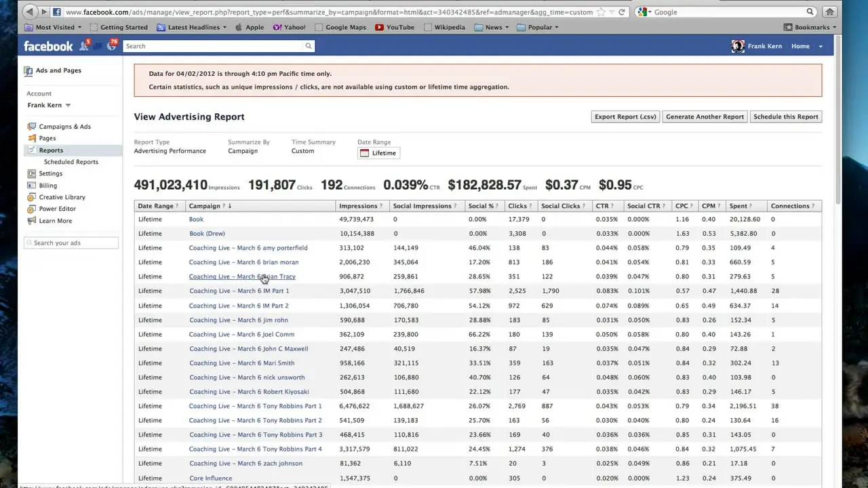Open the Book (Drew) campaign link
The image size is (868, 488).
pos(207,234)
